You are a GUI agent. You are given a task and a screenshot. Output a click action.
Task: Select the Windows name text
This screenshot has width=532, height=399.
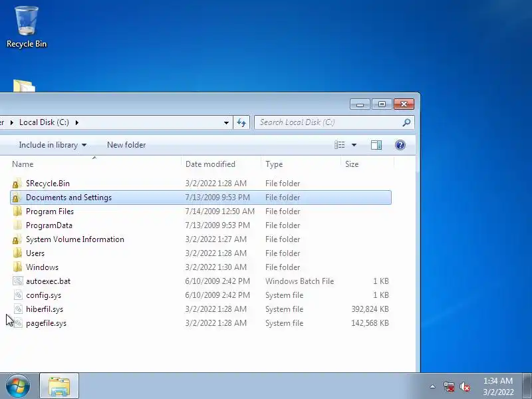[x=42, y=267]
